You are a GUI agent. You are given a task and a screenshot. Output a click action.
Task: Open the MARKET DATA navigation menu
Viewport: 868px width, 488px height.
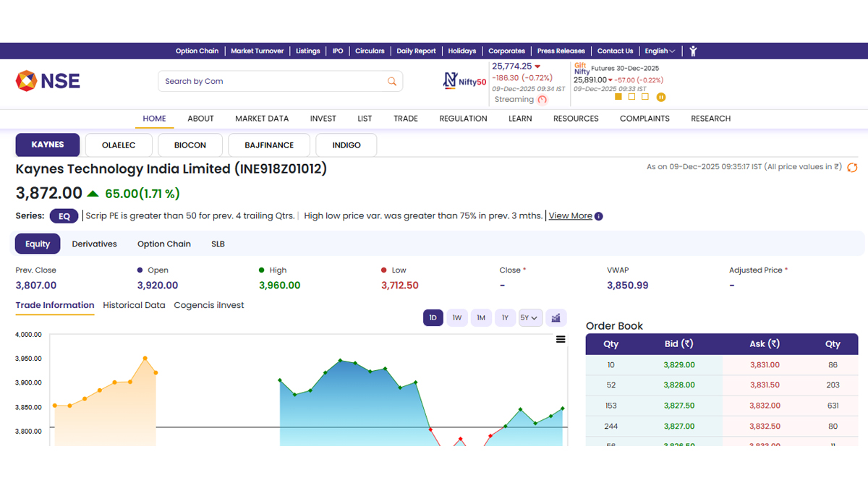tap(262, 119)
